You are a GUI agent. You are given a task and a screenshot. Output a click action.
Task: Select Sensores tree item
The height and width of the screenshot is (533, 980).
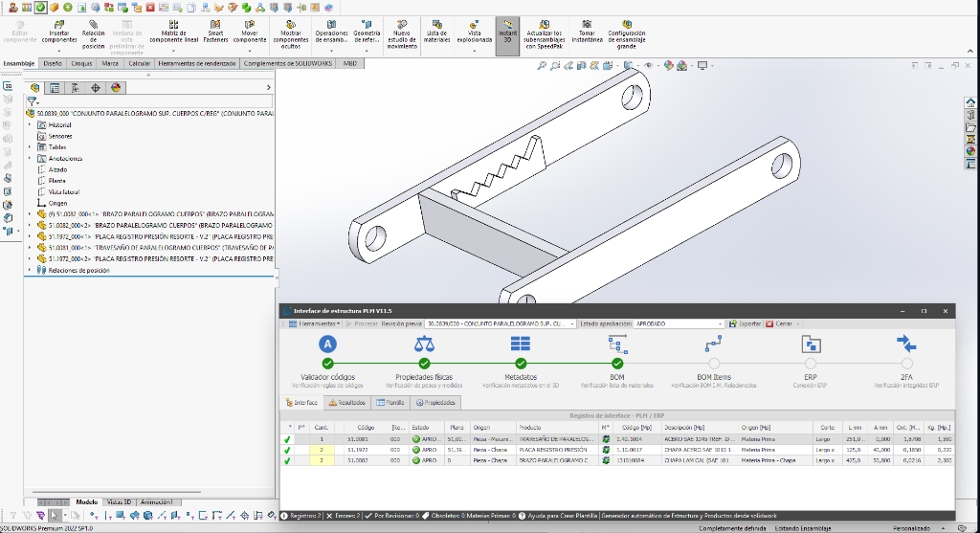(x=60, y=136)
